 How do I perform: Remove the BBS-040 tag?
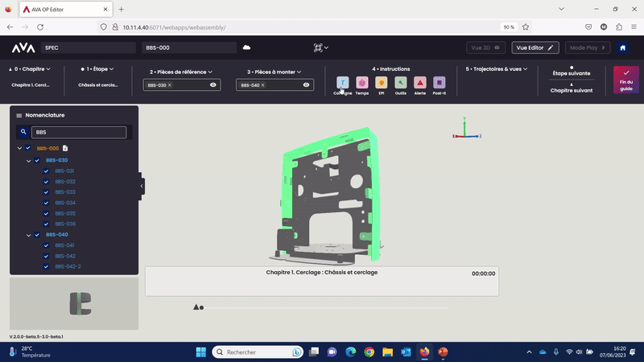[x=263, y=85]
